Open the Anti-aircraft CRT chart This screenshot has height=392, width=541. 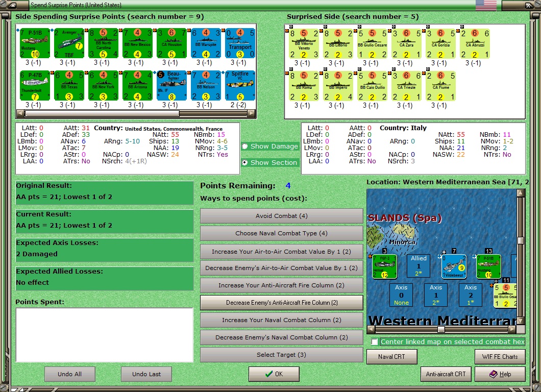click(446, 374)
